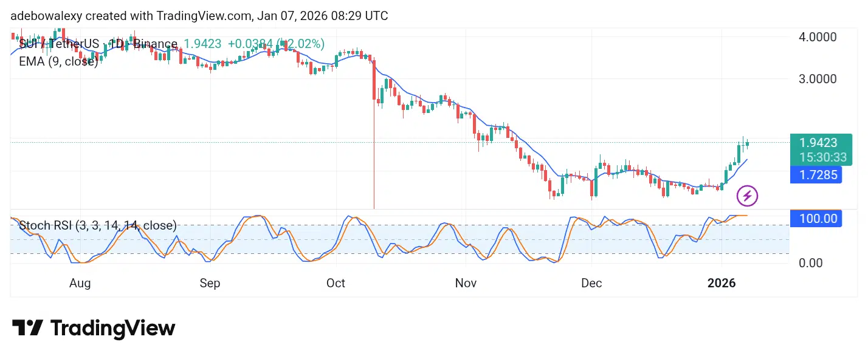Click the Stoch RSI 100.00 value label

[x=818, y=218]
